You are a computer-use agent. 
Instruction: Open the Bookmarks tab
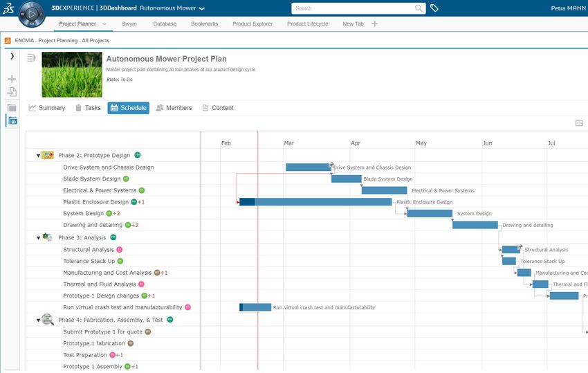point(204,24)
